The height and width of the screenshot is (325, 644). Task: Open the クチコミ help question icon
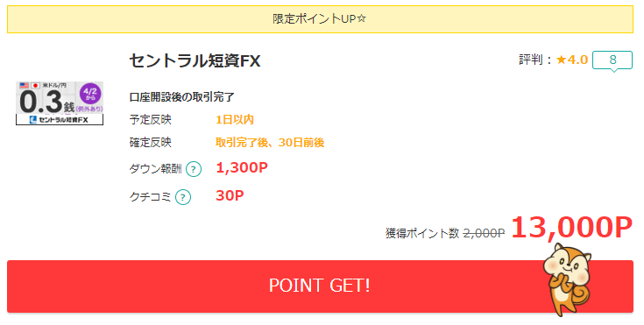(x=183, y=197)
